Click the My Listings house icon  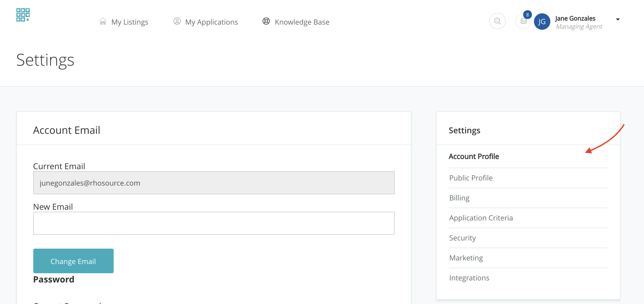[x=103, y=21]
